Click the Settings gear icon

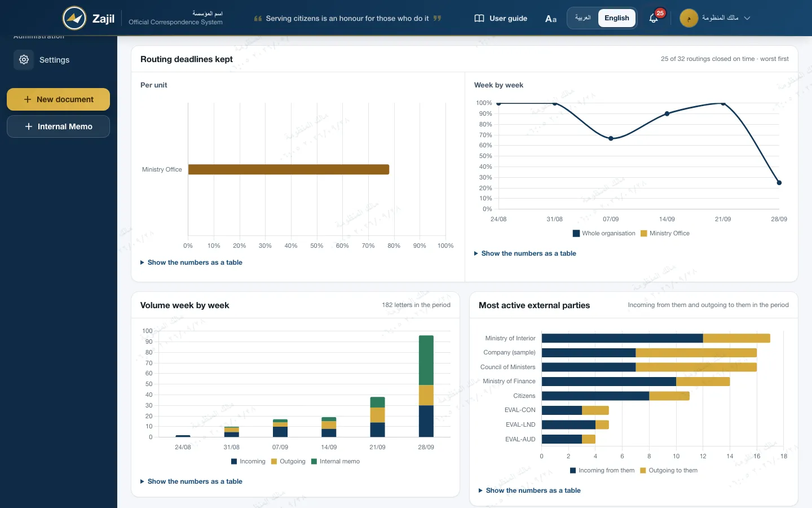tap(24, 59)
